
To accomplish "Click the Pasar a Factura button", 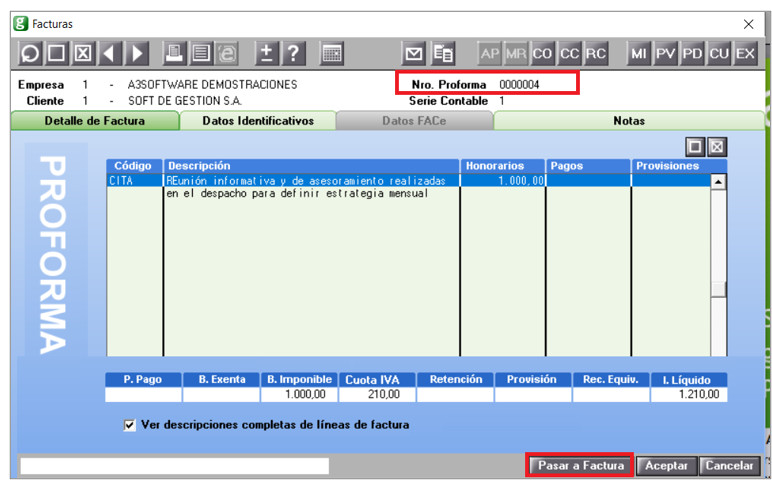I will tap(580, 466).
